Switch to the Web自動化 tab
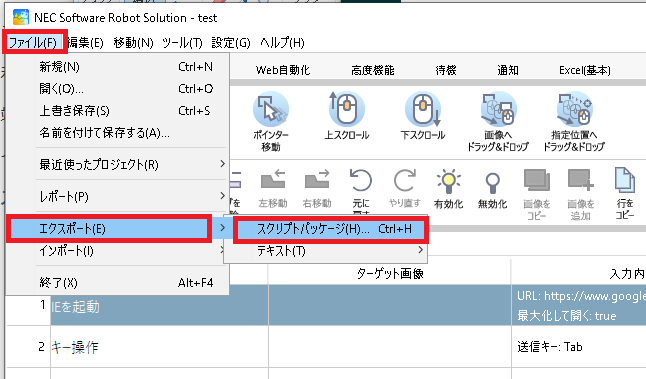646x379 pixels. [283, 70]
